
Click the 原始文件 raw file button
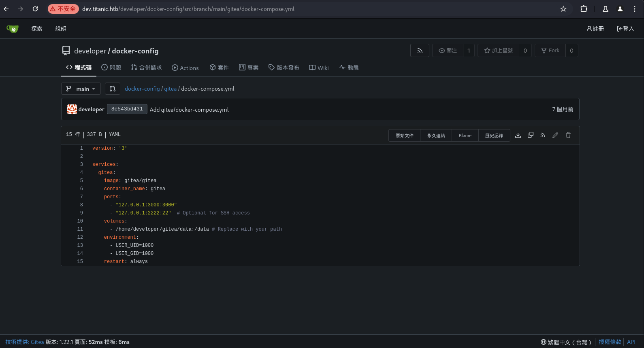point(404,136)
